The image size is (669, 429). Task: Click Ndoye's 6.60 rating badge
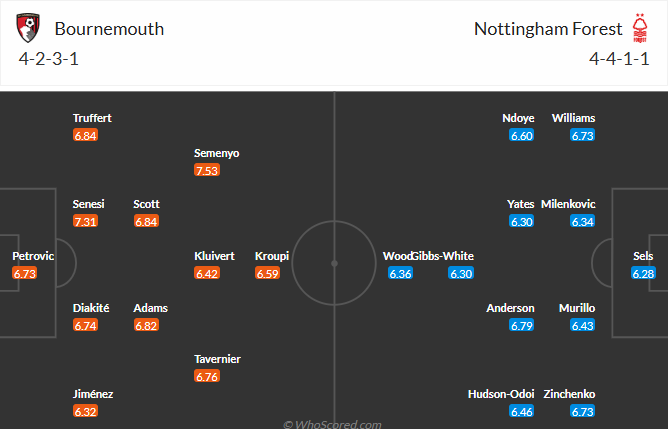(x=522, y=135)
